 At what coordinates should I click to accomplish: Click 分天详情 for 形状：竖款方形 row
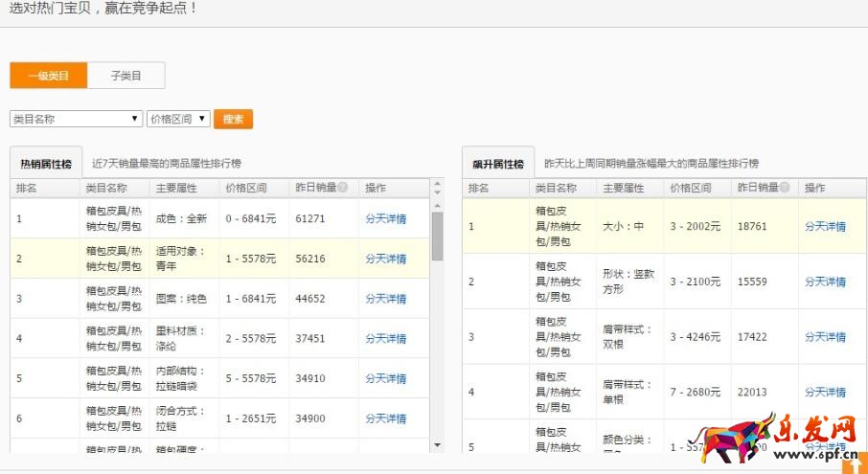(825, 282)
